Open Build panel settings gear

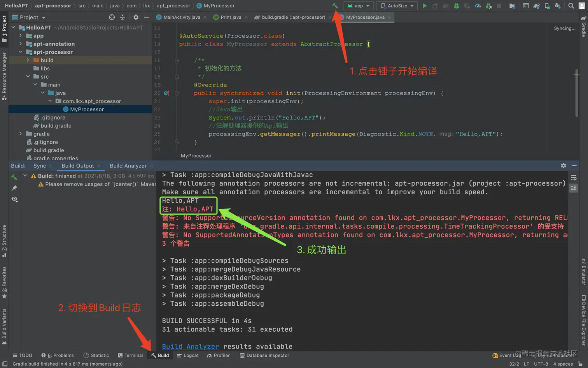(x=563, y=166)
